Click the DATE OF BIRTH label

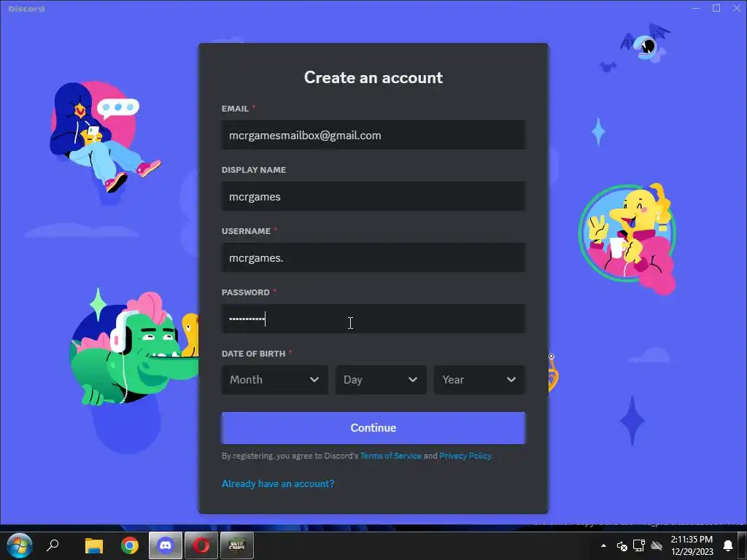point(253,354)
